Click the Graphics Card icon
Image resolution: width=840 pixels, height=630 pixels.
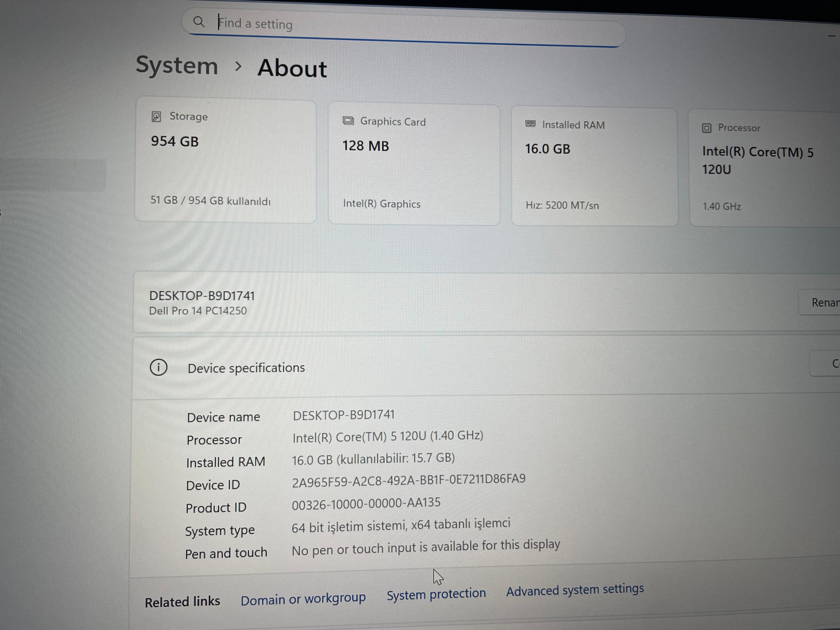tap(348, 121)
